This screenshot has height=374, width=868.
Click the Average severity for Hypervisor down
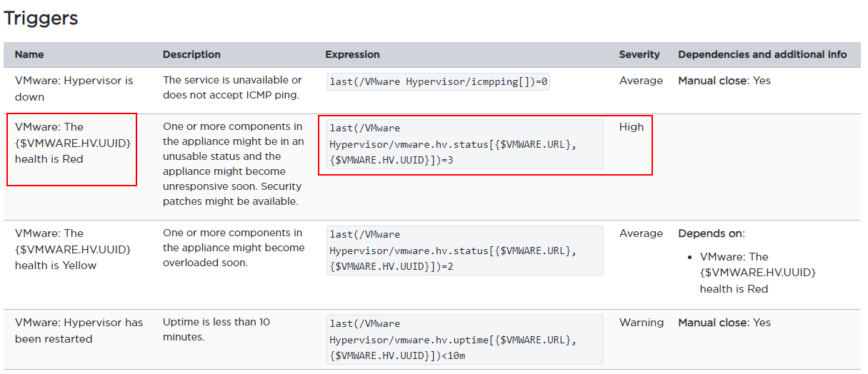tap(641, 81)
